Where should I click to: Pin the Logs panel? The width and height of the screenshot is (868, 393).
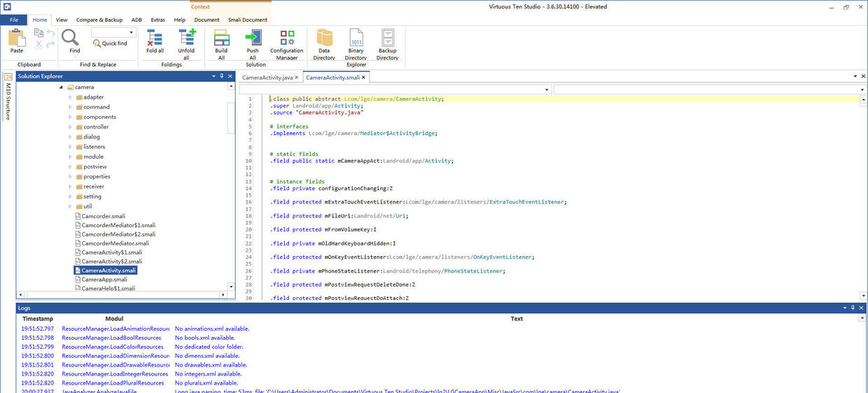coord(854,308)
